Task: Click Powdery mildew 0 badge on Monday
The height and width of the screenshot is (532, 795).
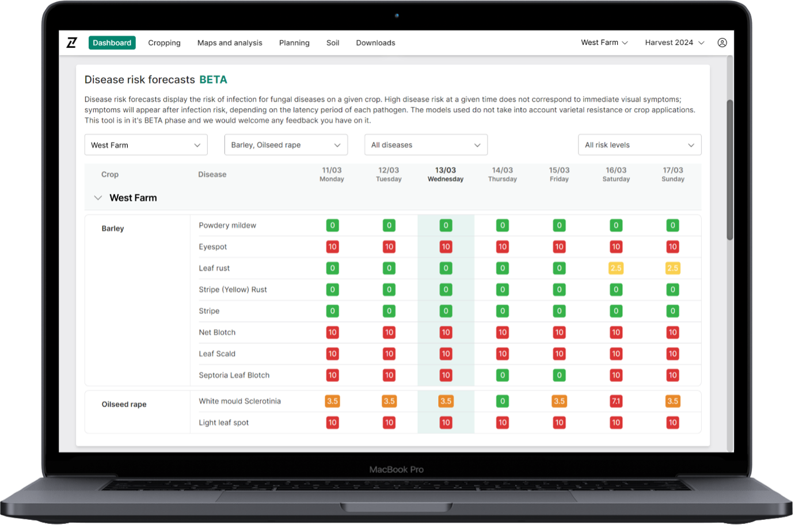Action: (x=332, y=225)
